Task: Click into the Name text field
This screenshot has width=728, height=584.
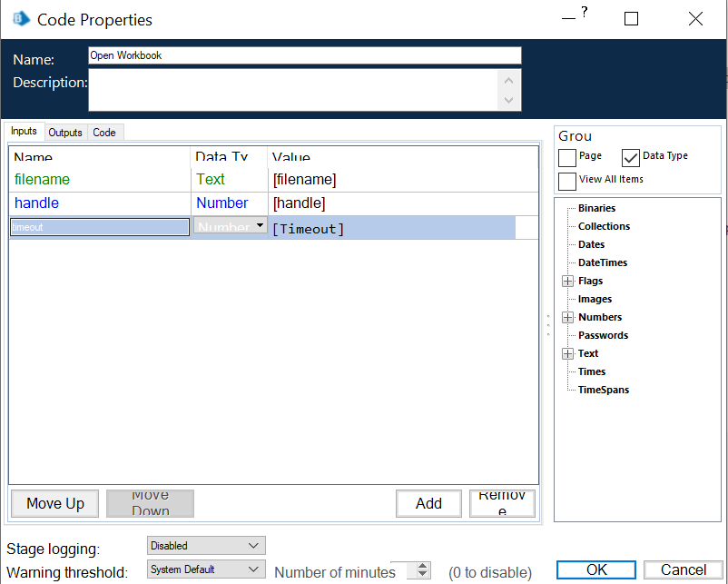Action: 304,55
